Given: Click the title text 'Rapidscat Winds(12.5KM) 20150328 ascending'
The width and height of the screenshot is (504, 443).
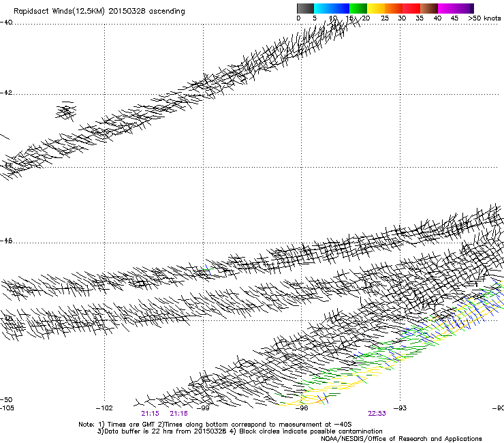Looking at the screenshot, I should 99,12.
